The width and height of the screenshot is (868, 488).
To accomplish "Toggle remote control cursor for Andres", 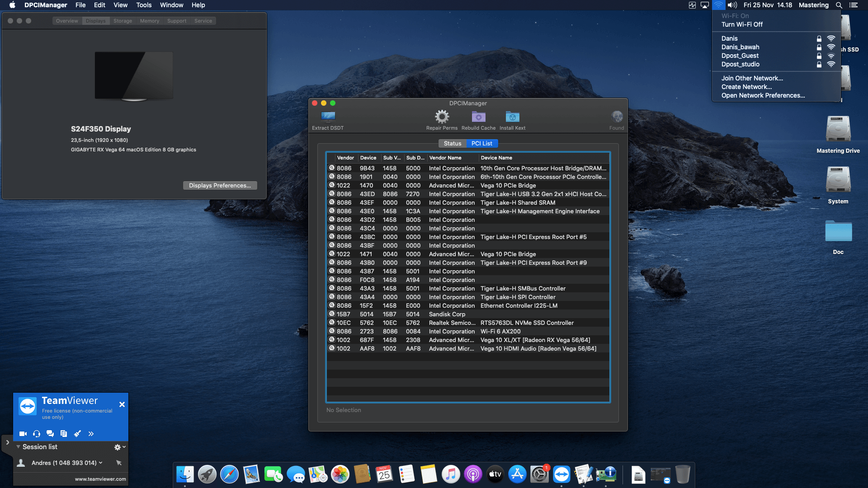I will [119, 463].
